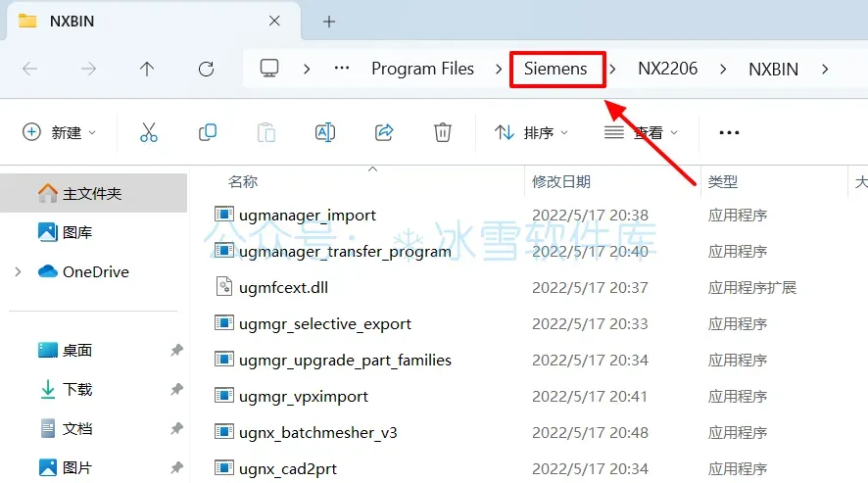The image size is (868, 483).
Task: Navigate to Siemens in breadcrumb
Action: coord(555,69)
